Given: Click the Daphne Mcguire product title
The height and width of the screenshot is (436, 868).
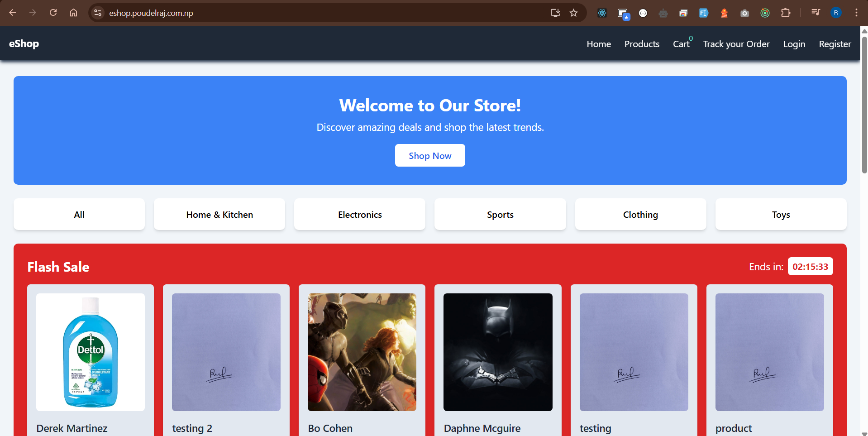Looking at the screenshot, I should point(482,428).
